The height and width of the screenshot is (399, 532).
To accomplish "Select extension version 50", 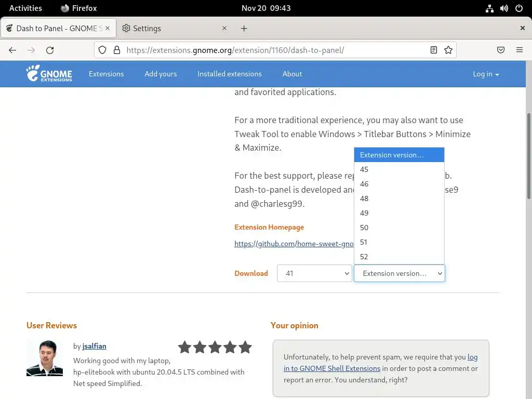I will [399, 228].
